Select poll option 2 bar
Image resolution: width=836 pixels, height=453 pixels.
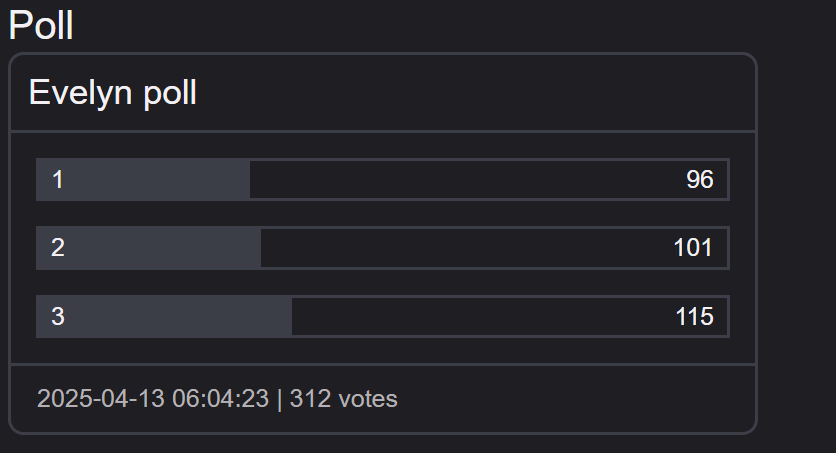click(x=383, y=248)
